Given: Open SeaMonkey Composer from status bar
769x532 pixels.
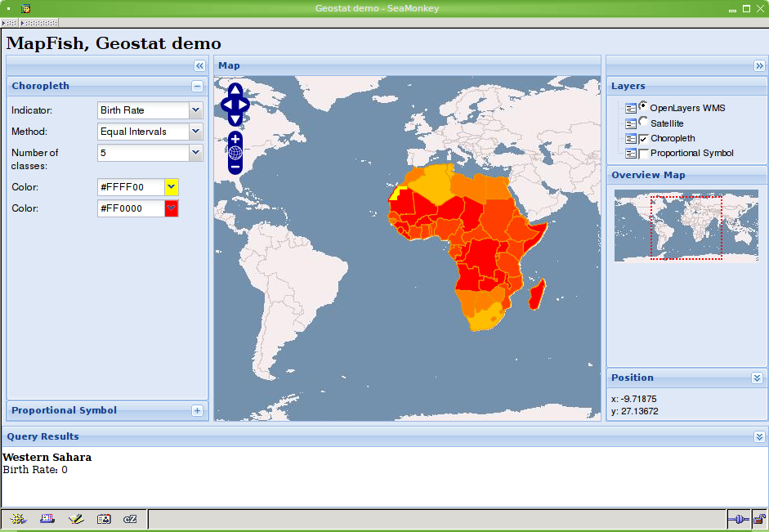Looking at the screenshot, I should click(x=76, y=519).
